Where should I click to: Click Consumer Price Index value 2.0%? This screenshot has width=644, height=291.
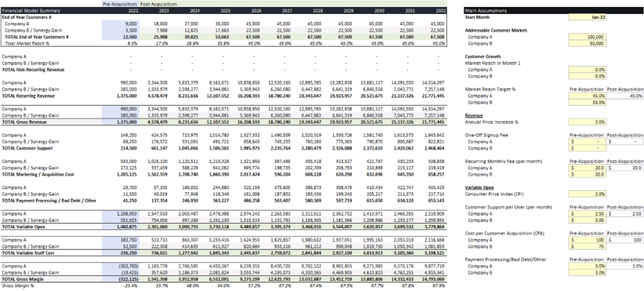point(588,194)
